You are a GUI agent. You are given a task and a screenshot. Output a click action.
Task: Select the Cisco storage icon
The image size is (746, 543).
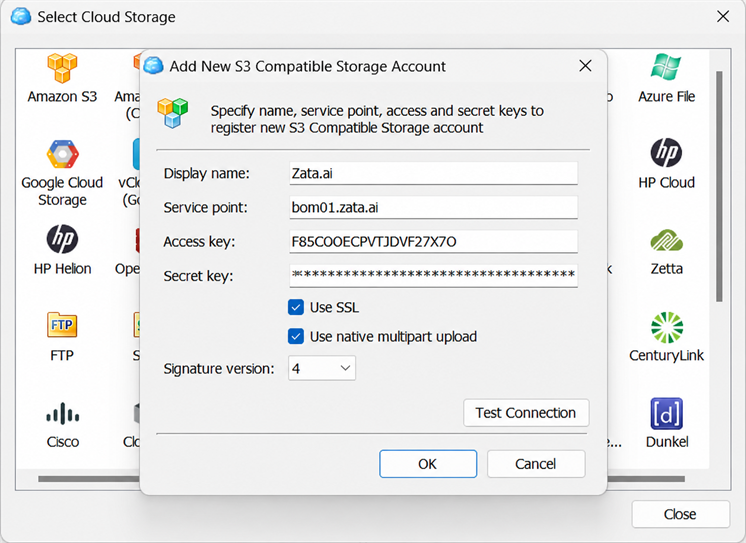pyautogui.click(x=62, y=413)
